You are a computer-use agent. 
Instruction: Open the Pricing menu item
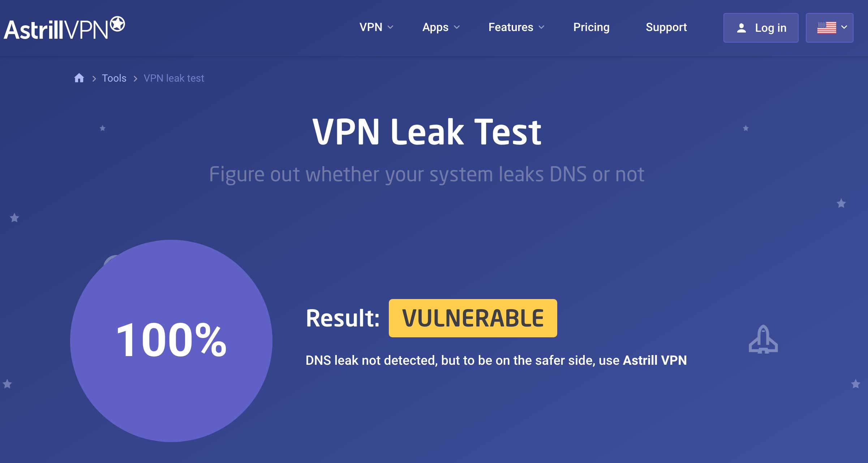coord(591,27)
